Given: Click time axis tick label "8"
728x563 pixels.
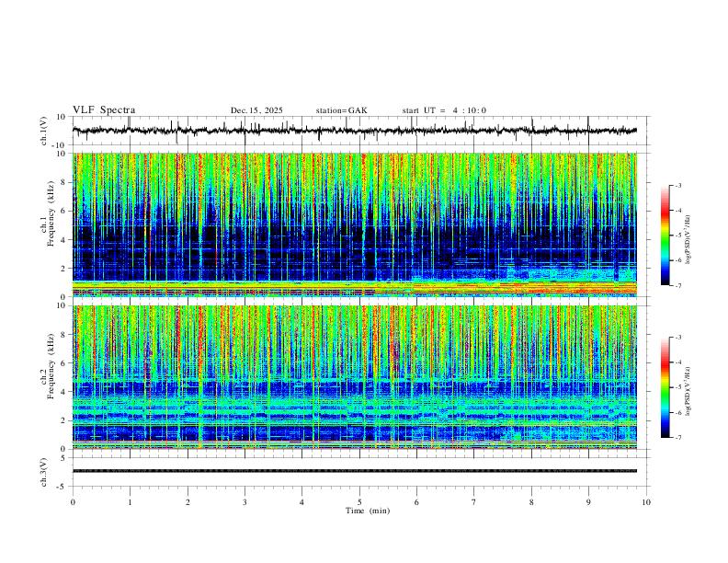Looking at the screenshot, I should (531, 502).
